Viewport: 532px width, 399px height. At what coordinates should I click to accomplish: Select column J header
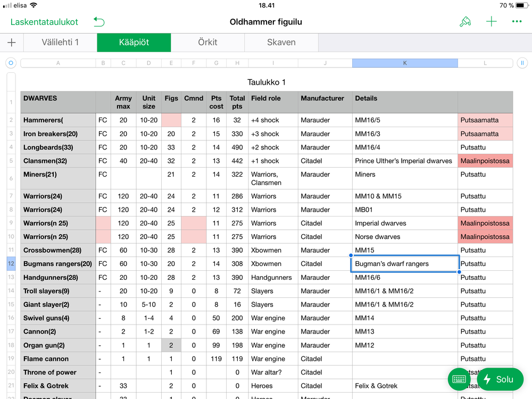325,63
